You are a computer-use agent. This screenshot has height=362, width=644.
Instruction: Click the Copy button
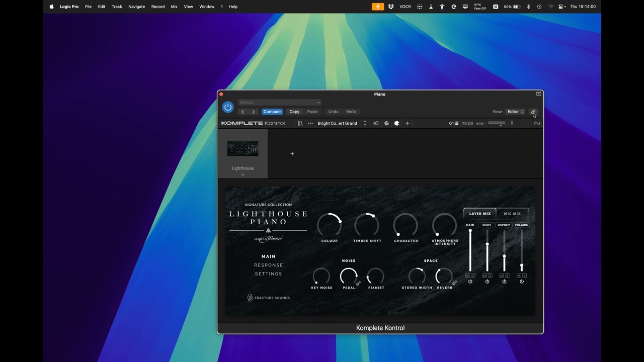click(294, 112)
